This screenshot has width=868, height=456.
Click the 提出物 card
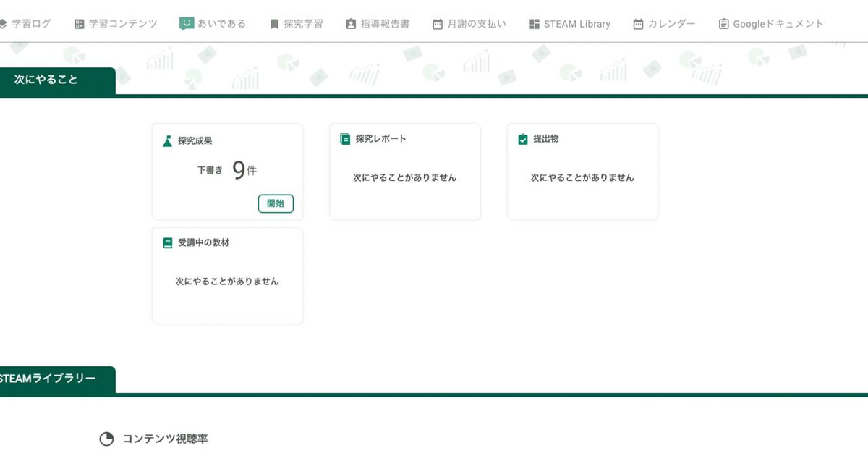(582, 172)
